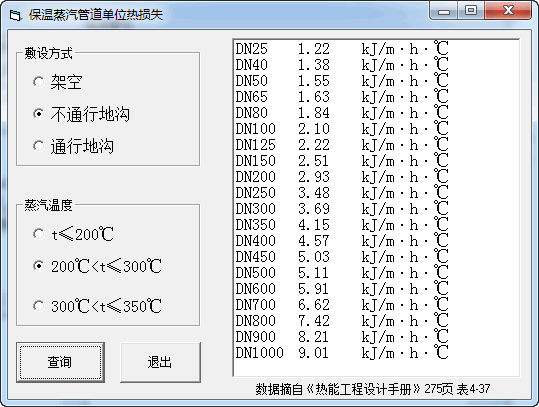Viewport: 539px width, 407px height.
Task: Click the DN500 row with value 5.11
Action: coord(342,273)
